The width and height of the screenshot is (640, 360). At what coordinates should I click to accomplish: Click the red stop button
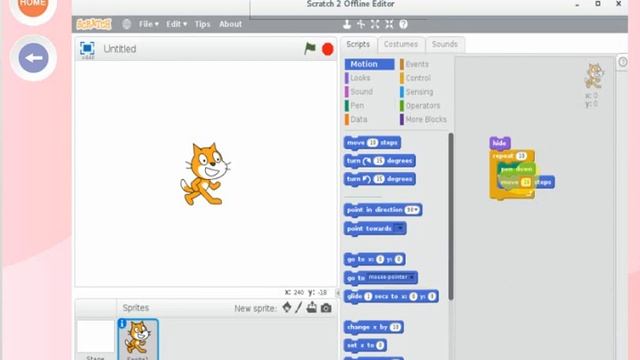(x=327, y=49)
